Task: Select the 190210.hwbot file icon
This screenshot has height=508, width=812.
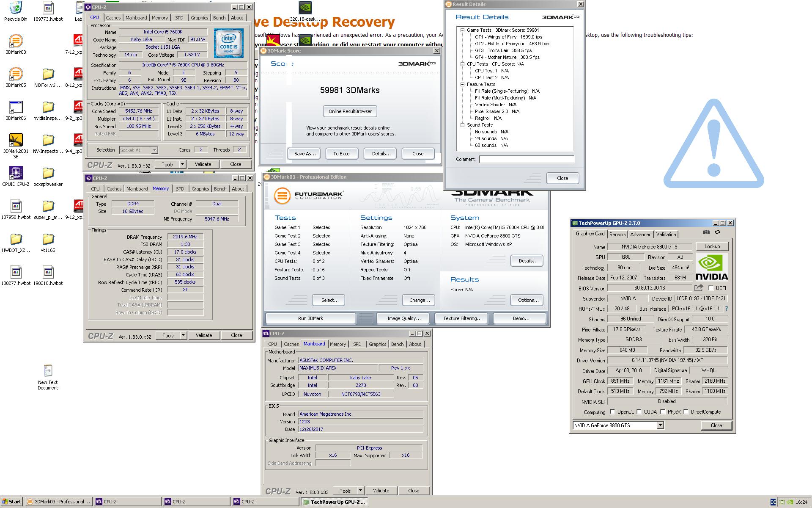Action: point(48,275)
